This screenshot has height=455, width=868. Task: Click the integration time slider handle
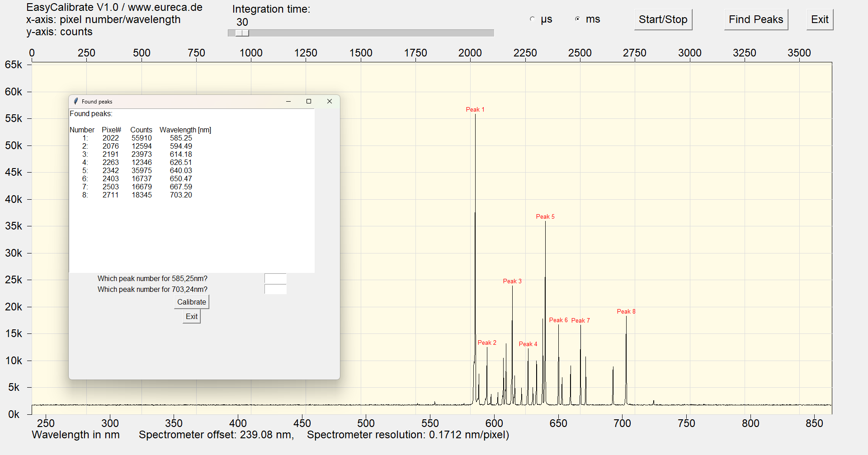(242, 33)
